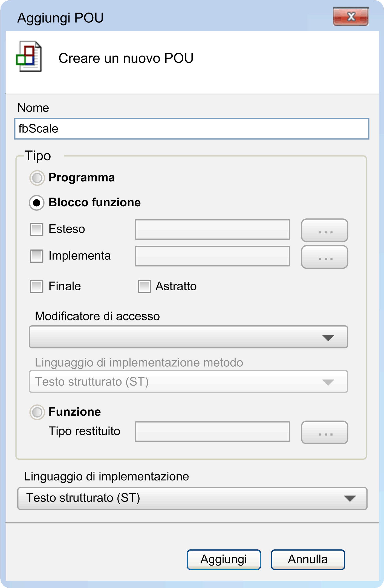Expand the Modificatore di accesso dropdown
384x588 pixels.
[x=188, y=337]
